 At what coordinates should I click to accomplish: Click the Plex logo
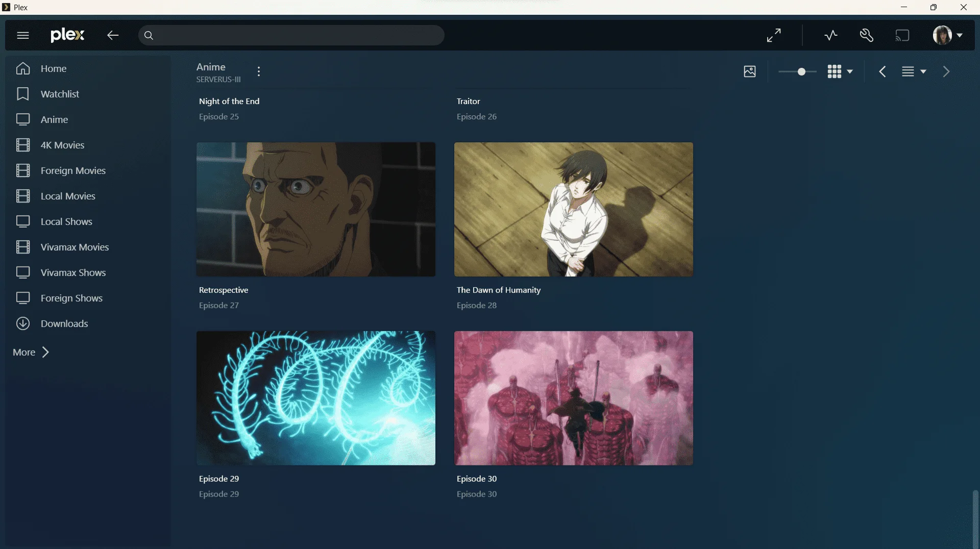(x=67, y=35)
